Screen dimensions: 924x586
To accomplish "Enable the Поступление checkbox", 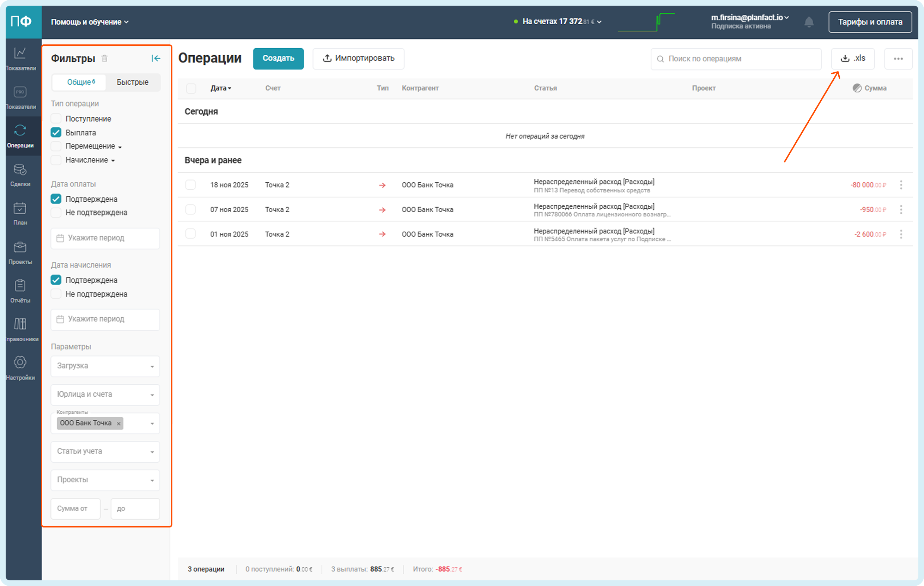I will (56, 118).
